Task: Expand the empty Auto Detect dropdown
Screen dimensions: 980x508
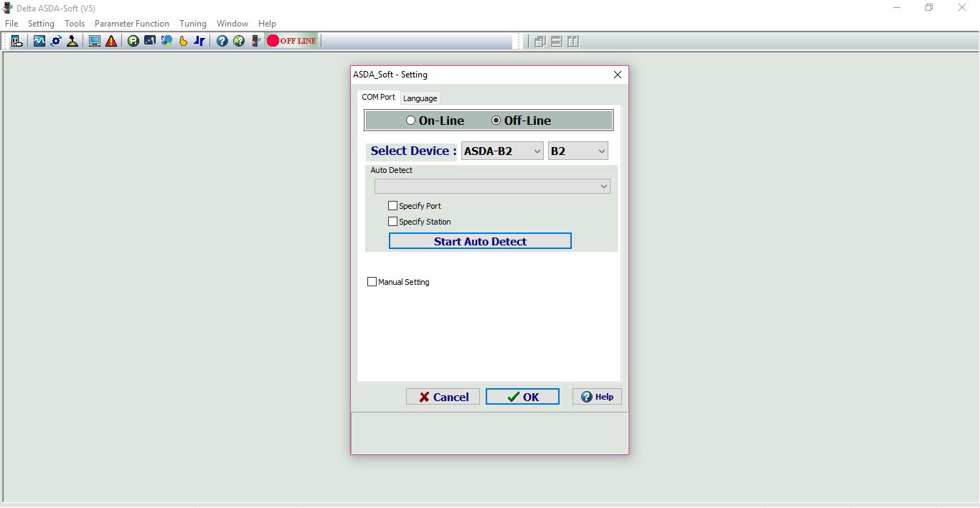Action: click(492, 186)
